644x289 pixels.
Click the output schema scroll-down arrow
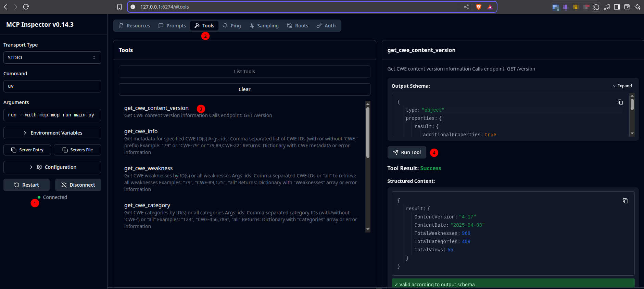pos(632,134)
